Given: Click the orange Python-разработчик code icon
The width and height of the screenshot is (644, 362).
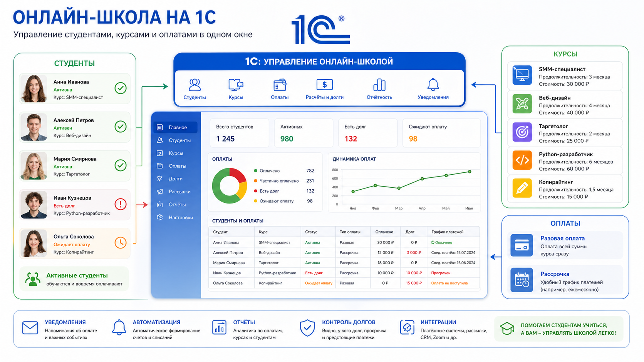Looking at the screenshot, I should click(522, 160).
